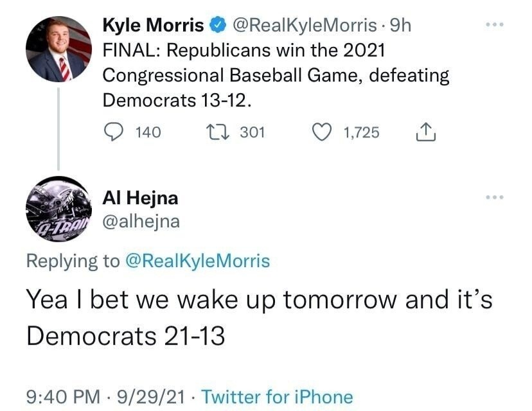Click the 1,725 likes count
The image size is (532, 411).
[x=362, y=132]
